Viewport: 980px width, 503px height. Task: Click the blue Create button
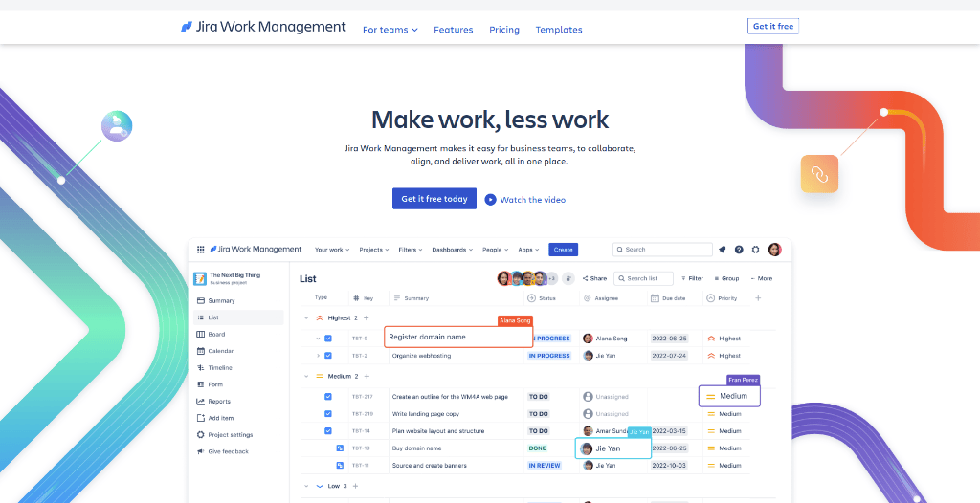point(563,250)
